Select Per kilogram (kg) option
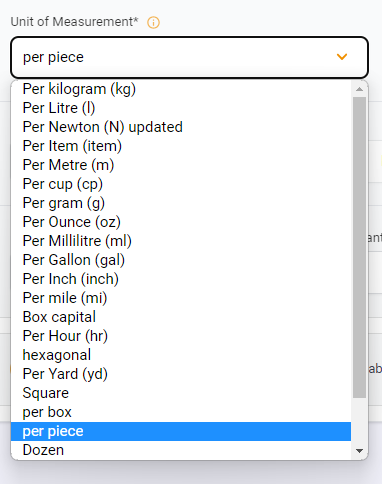Screen dimensions: 382x484 181,89
